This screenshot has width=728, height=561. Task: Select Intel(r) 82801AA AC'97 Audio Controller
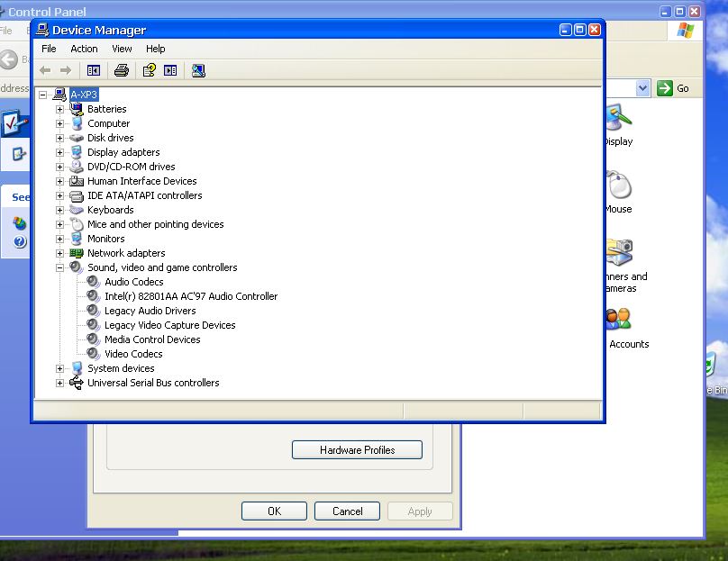click(191, 296)
